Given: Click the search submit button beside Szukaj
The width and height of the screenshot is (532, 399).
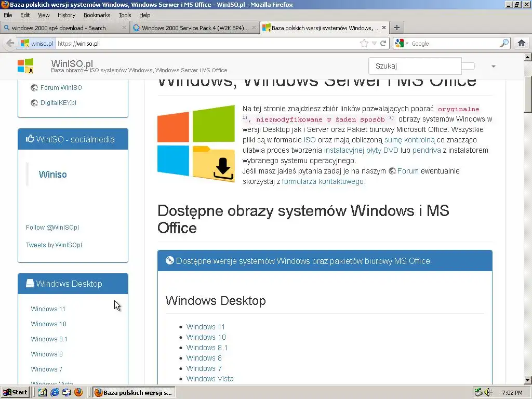Looking at the screenshot, I should (468, 66).
